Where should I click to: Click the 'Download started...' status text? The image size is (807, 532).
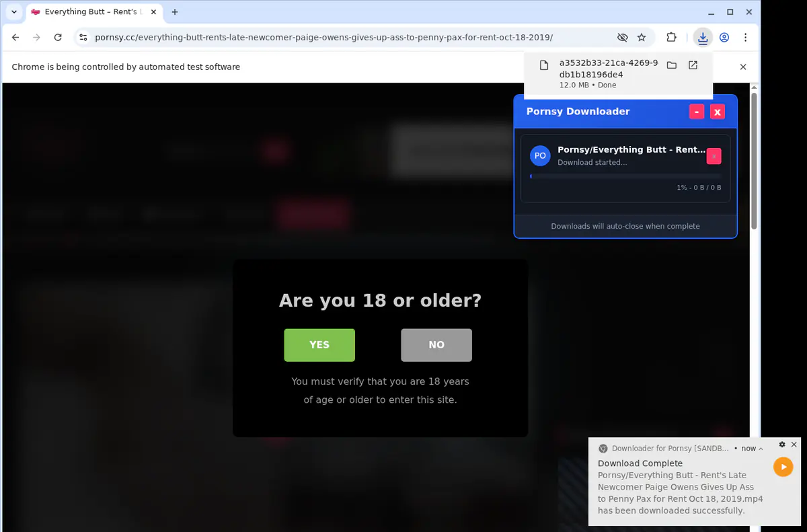pyautogui.click(x=592, y=162)
